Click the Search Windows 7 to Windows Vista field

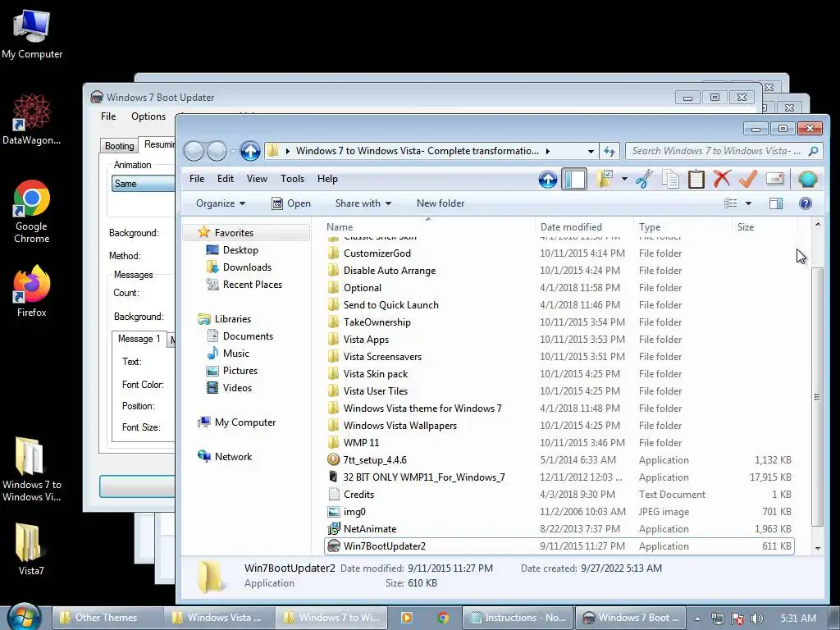(724, 151)
